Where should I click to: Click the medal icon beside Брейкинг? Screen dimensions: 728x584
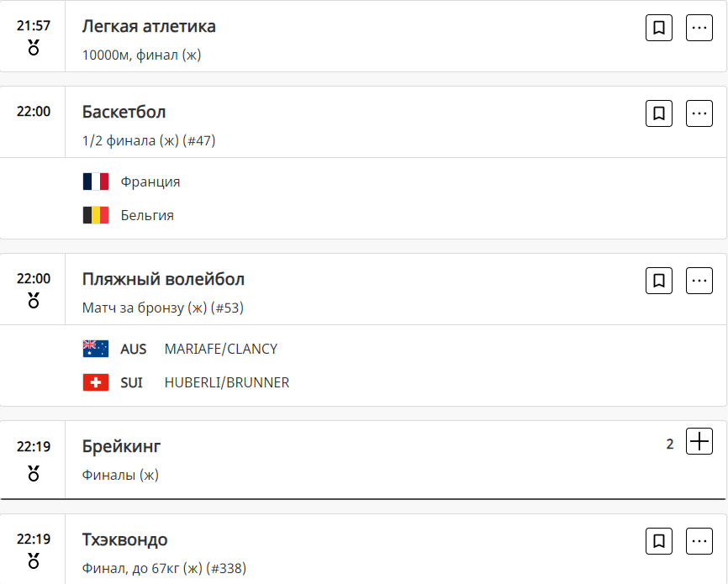[34, 474]
